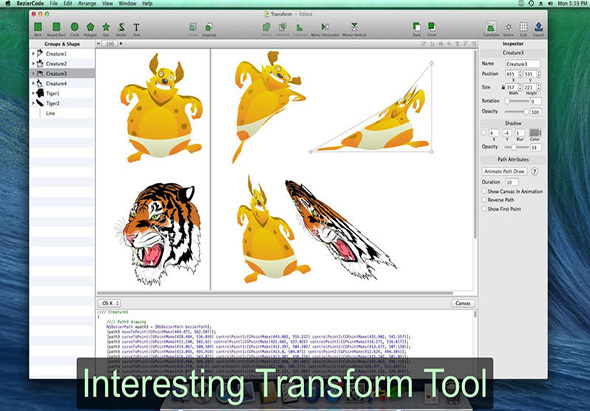
Task: Expand the Creature1 group
Action: (33, 54)
